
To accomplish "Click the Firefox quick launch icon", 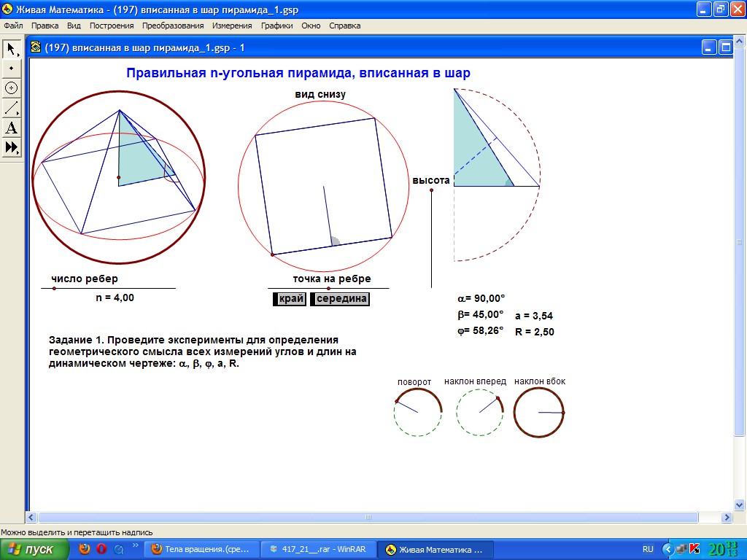I will (85, 549).
